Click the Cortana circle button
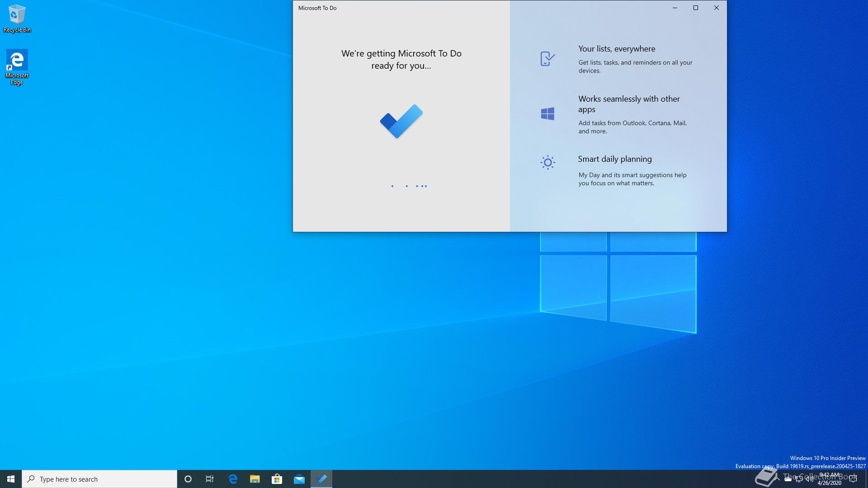Viewport: 868px width, 488px height. click(x=188, y=479)
